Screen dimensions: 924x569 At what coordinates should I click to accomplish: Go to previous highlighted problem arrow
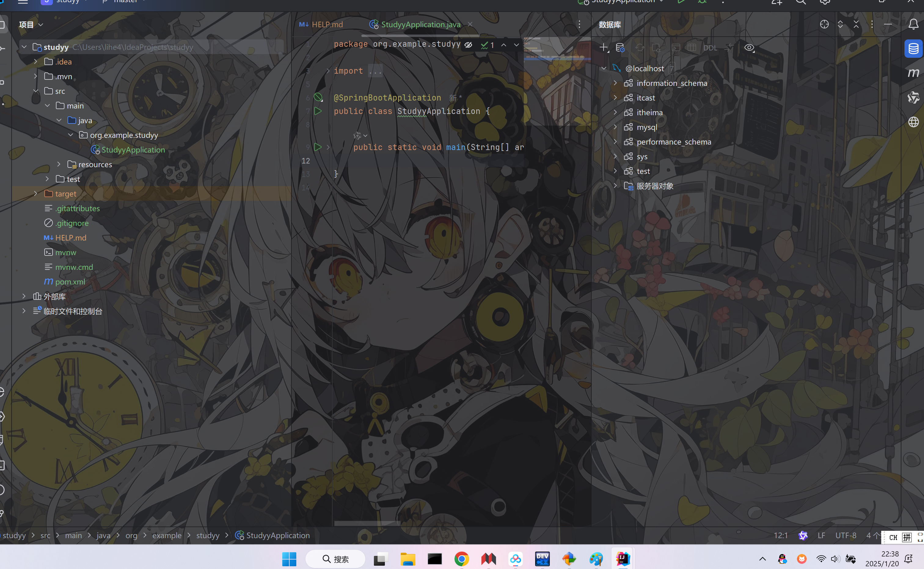point(504,45)
